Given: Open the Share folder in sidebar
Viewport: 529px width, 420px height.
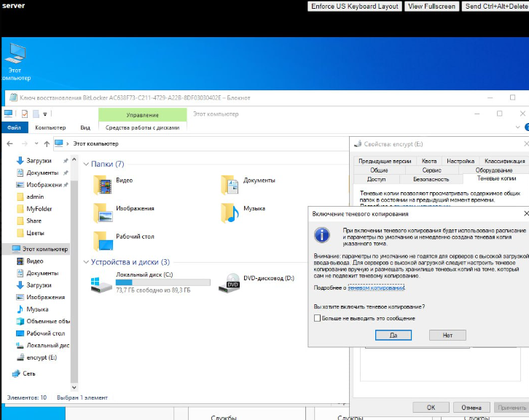Looking at the screenshot, I should pos(34,221).
